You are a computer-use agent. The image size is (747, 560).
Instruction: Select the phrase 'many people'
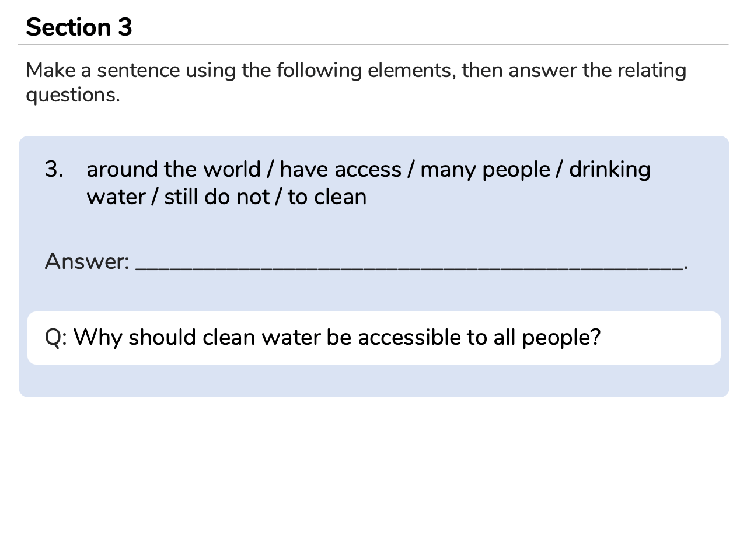tap(485, 169)
